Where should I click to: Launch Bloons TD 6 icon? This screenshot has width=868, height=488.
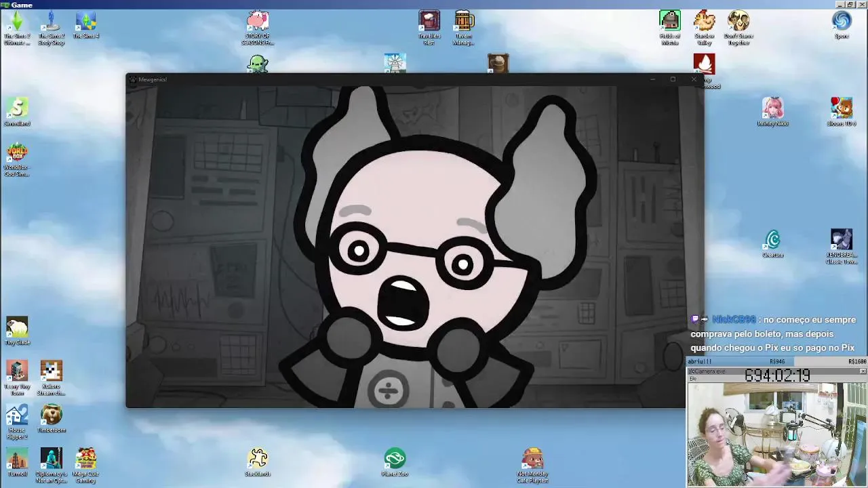tap(842, 112)
